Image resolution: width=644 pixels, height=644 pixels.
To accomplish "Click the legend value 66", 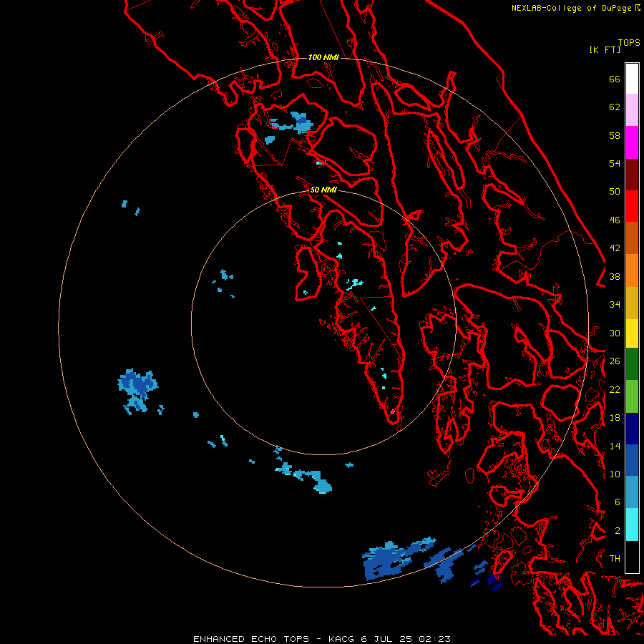I will (x=615, y=79).
